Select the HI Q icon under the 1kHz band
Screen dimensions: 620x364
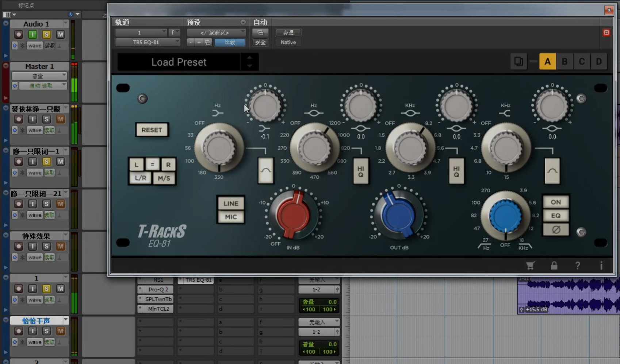coord(361,171)
